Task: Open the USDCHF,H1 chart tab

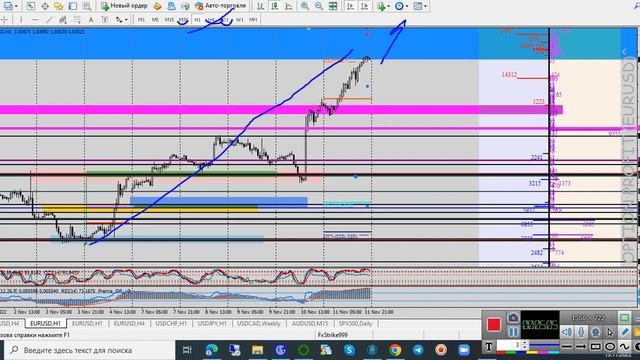Action: (171, 323)
